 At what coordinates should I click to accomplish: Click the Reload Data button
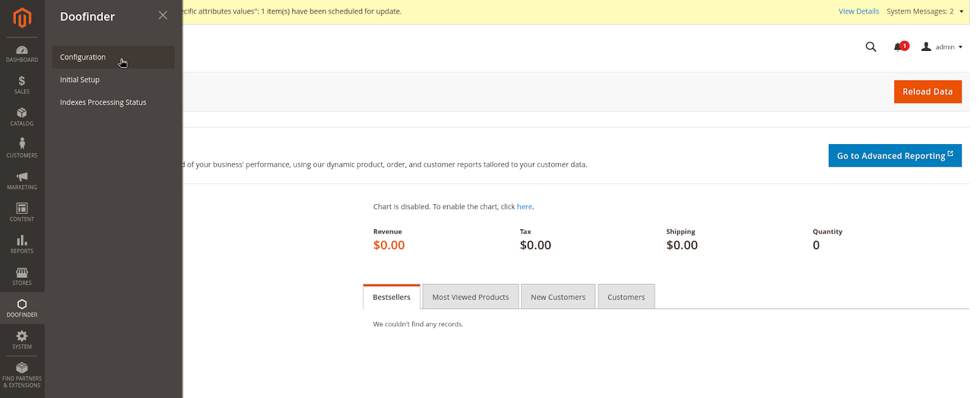(x=927, y=92)
